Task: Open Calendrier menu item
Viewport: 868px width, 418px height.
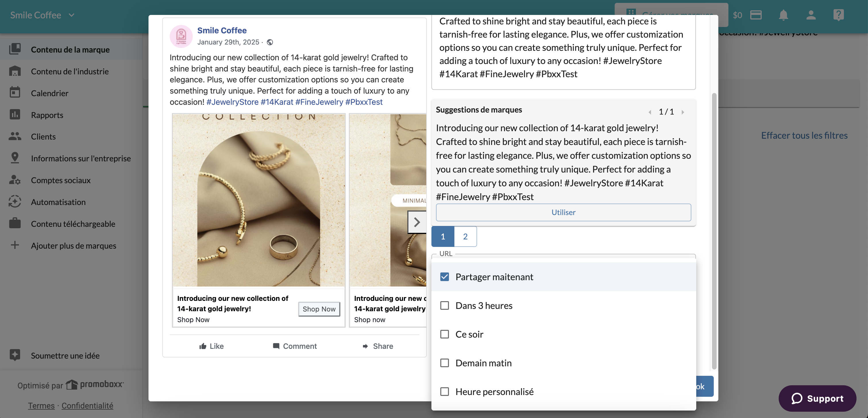Action: click(x=72, y=93)
